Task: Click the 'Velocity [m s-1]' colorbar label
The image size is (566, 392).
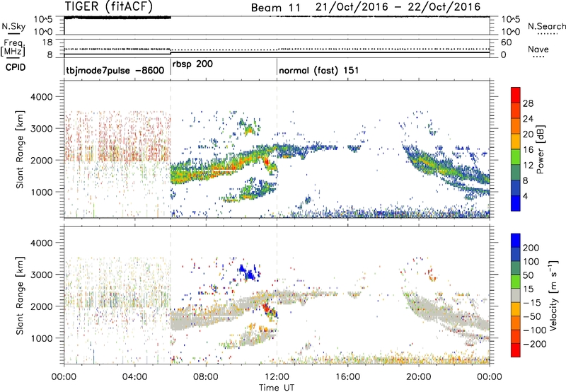Action: tap(554, 295)
